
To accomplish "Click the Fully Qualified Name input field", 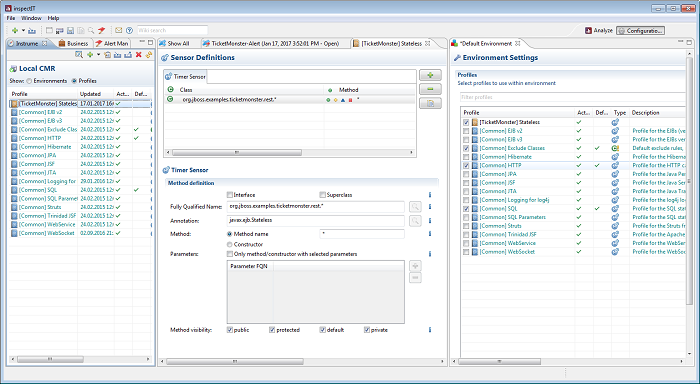I will 316,207.
